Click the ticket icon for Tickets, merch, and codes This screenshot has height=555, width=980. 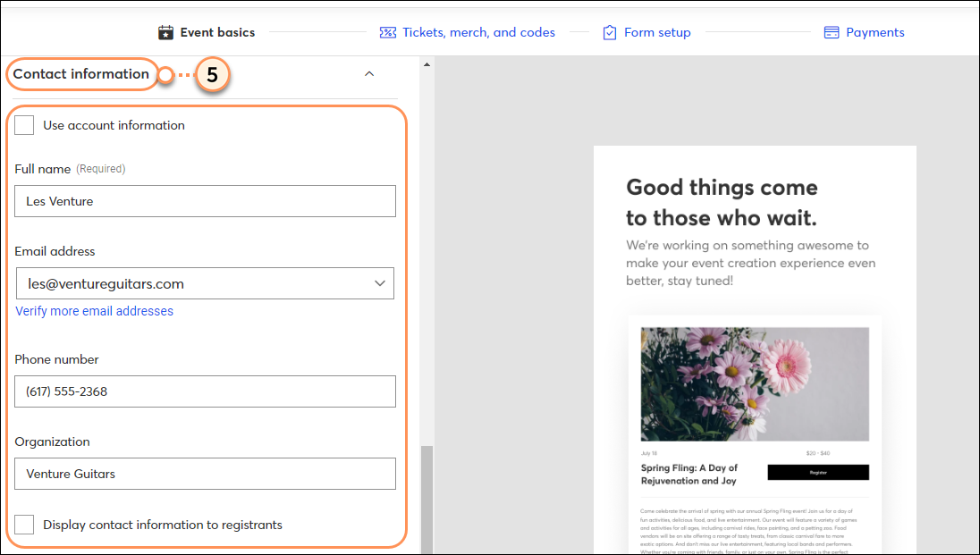point(387,32)
